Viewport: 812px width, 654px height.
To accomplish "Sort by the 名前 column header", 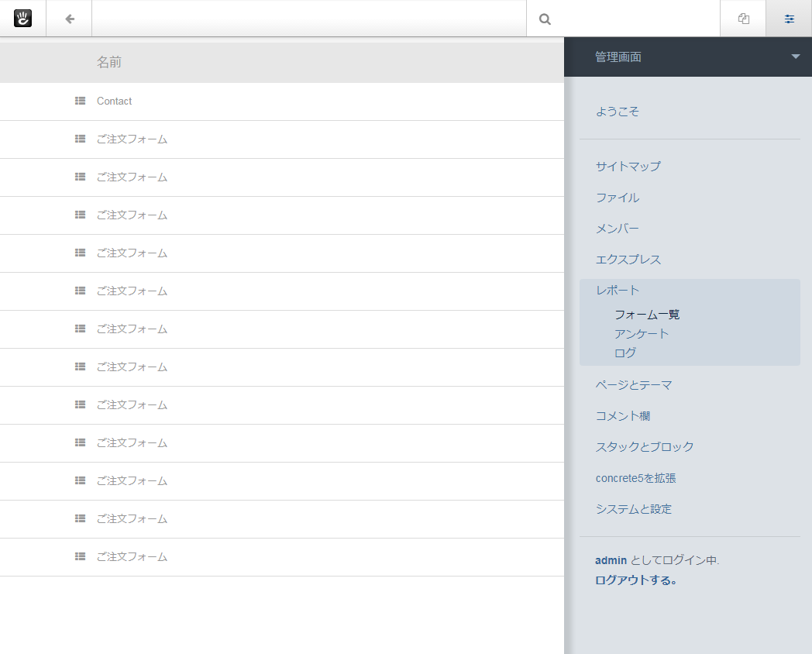I will coord(108,62).
